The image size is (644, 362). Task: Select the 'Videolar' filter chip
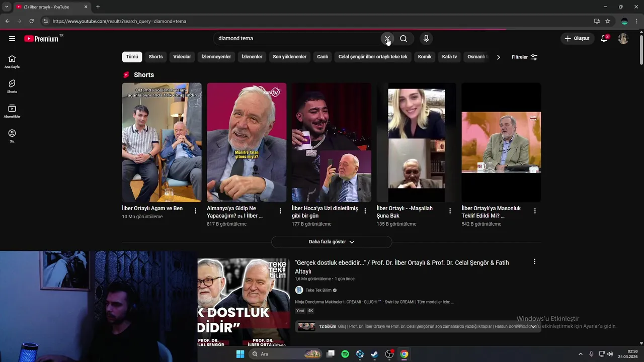pos(182,57)
